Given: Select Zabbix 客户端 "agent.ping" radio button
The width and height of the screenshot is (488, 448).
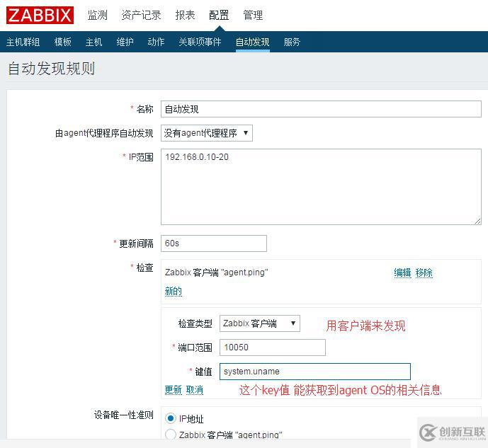Looking at the screenshot, I should coord(170,435).
